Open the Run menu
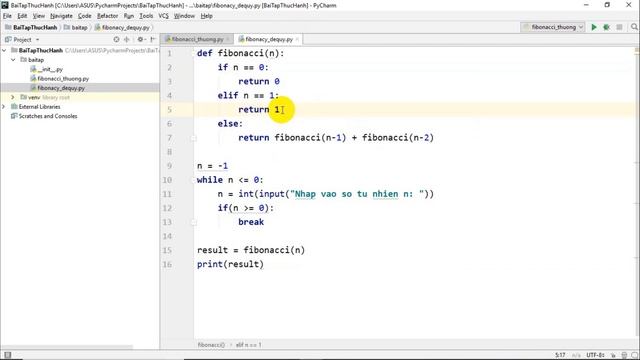This screenshot has height=360, width=640. point(129,16)
